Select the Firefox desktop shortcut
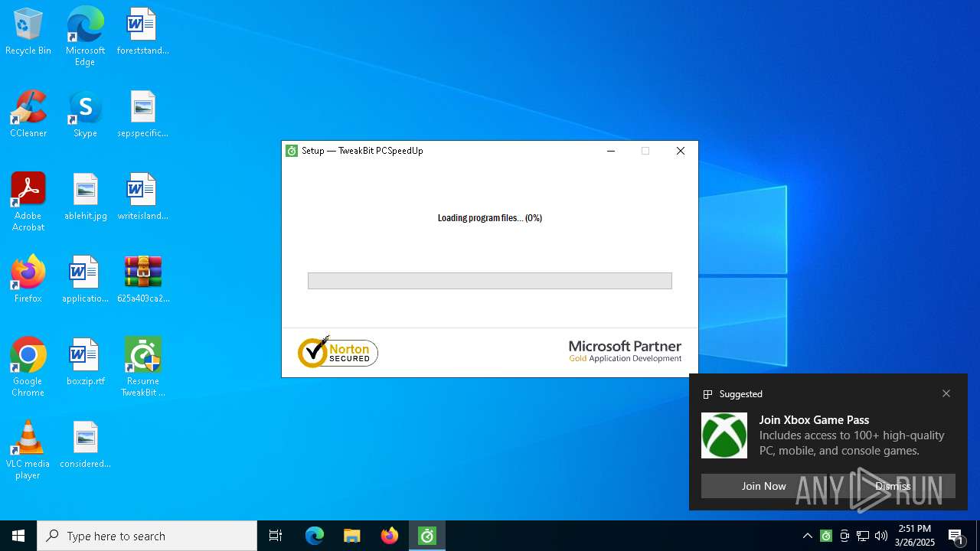 [28, 280]
